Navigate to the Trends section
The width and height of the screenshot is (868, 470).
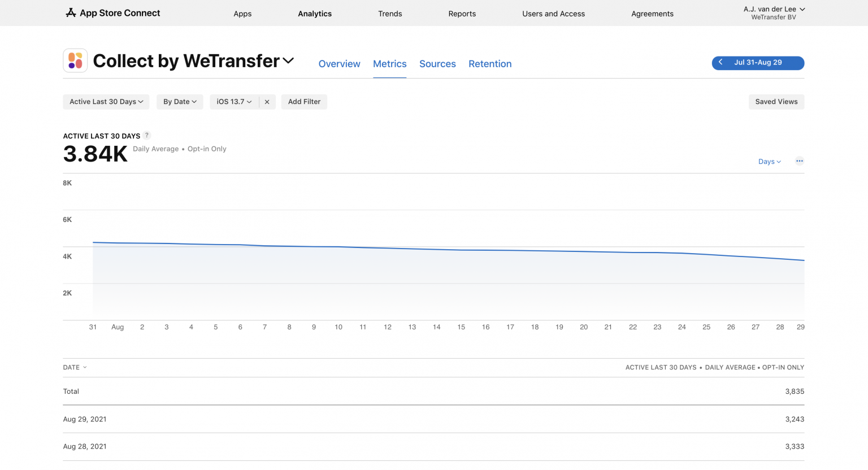click(390, 14)
